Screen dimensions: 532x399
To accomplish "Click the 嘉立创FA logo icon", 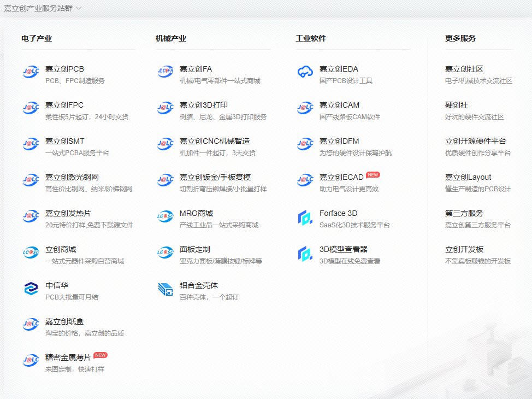I will point(165,72).
